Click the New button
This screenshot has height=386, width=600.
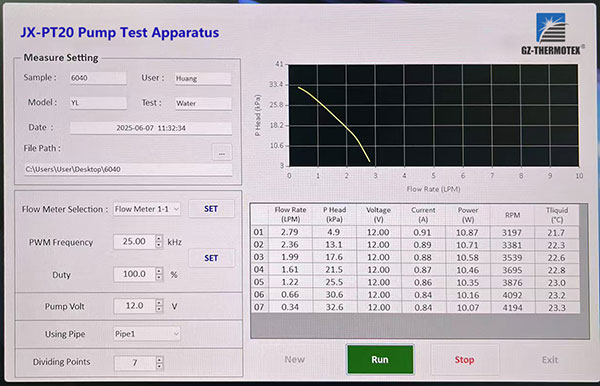295,360
